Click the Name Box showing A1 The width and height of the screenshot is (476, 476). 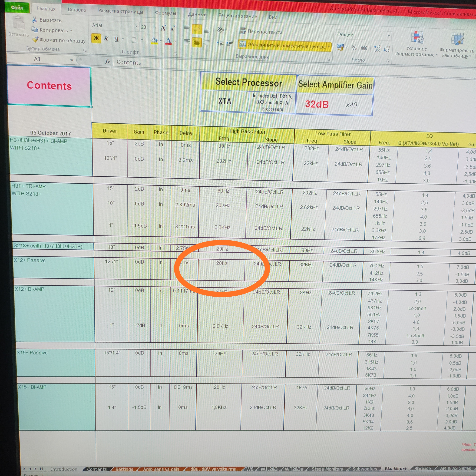[x=37, y=59]
